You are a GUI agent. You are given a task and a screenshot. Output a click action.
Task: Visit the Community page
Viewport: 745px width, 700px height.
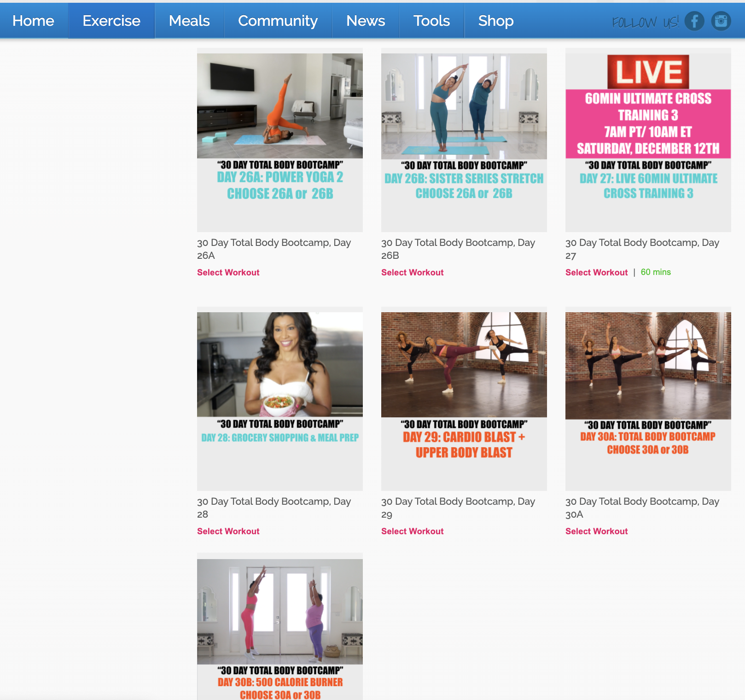277,21
